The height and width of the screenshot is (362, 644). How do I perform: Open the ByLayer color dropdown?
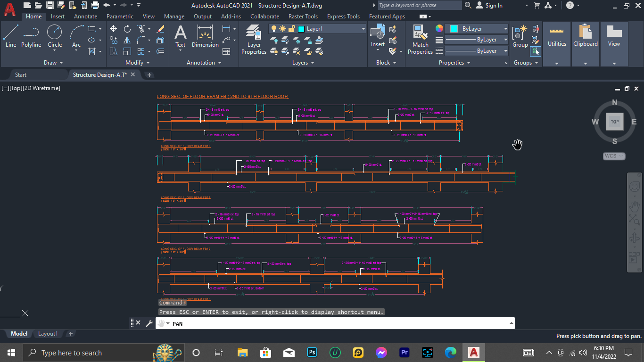tap(505, 28)
